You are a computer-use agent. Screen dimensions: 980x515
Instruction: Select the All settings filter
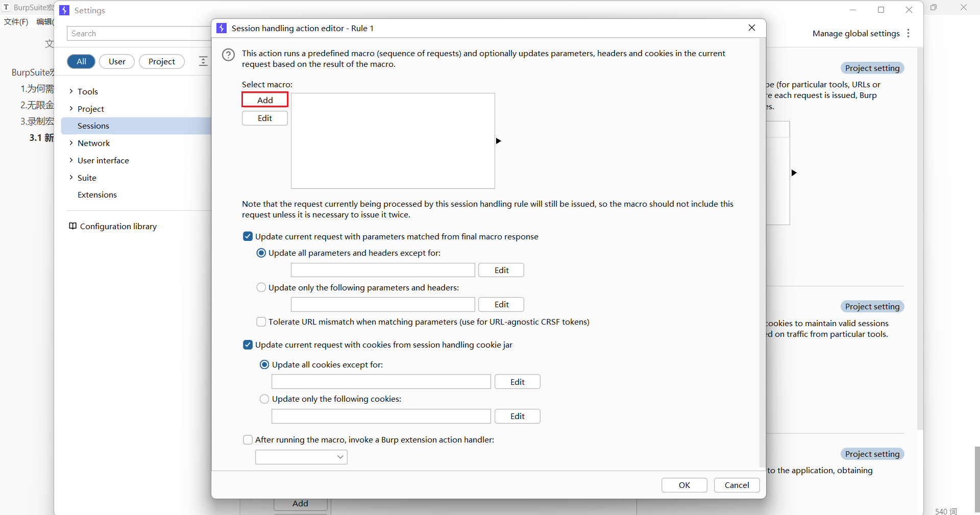(x=81, y=61)
